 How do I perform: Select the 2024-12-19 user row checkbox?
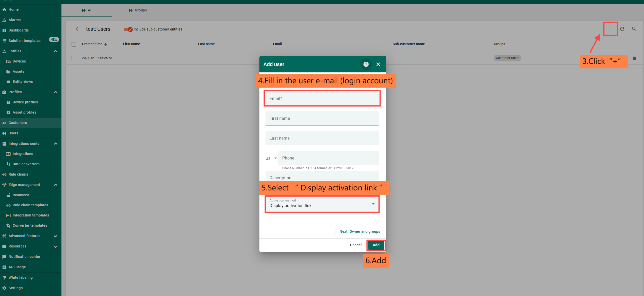74,58
